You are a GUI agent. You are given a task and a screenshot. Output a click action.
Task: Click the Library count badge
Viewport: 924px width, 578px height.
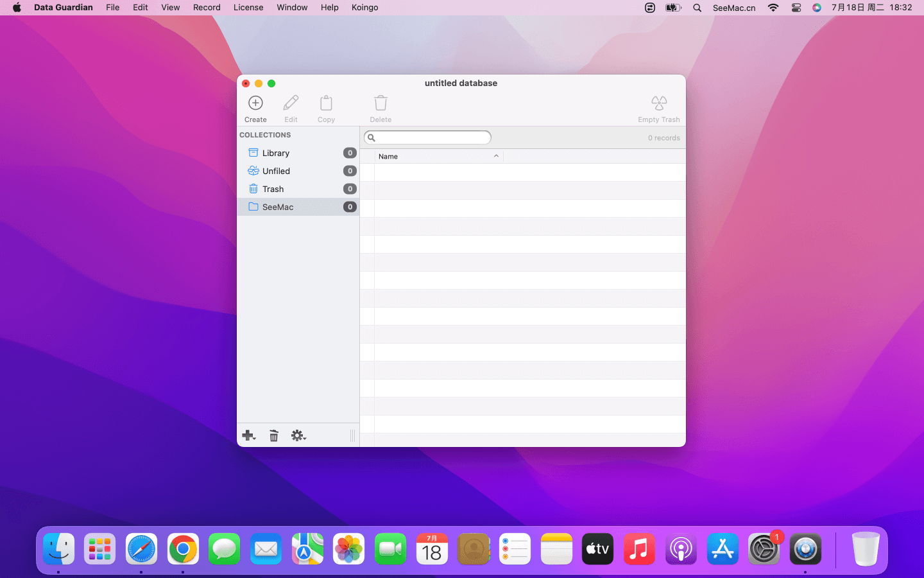[x=350, y=153]
